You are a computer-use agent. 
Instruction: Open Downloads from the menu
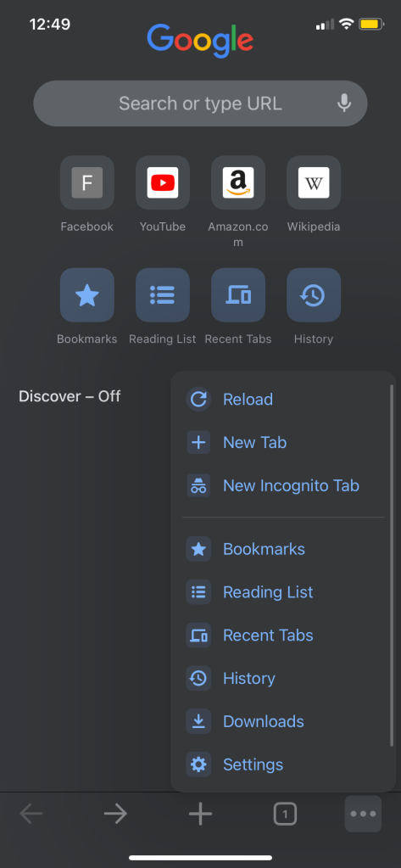point(282,721)
